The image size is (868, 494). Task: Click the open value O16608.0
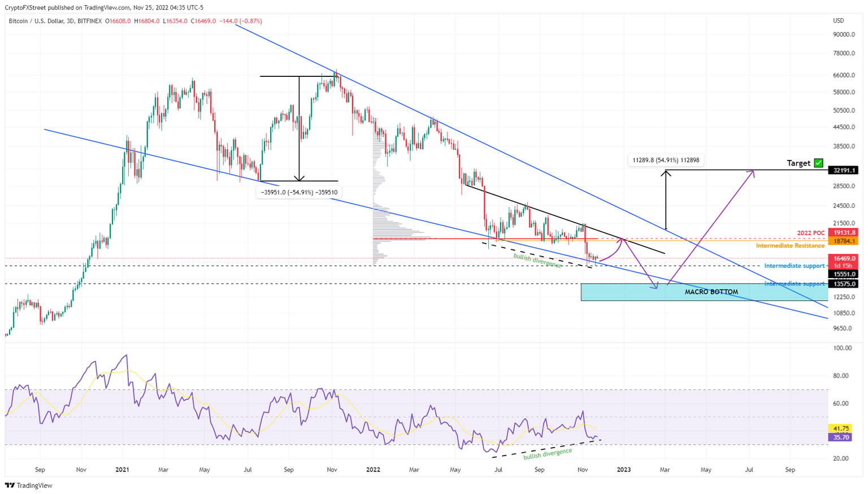coord(118,21)
